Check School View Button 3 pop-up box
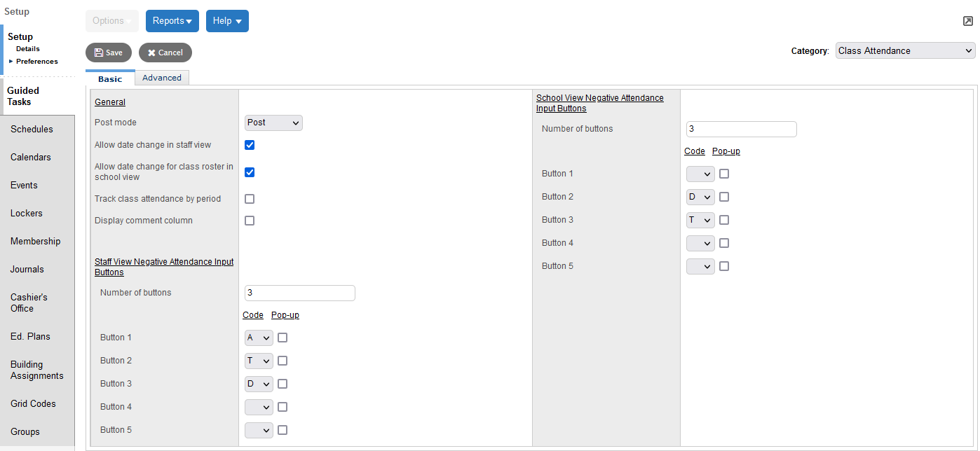The image size is (980, 451). [724, 220]
